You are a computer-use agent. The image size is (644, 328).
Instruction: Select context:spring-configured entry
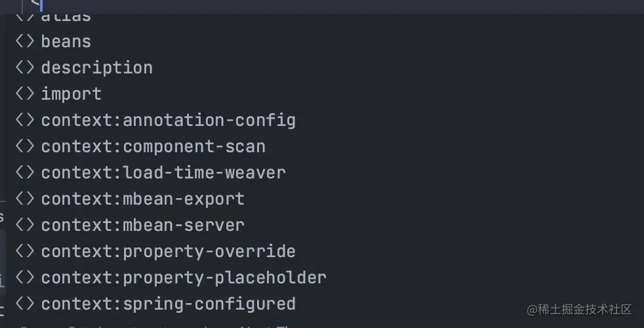click(168, 304)
